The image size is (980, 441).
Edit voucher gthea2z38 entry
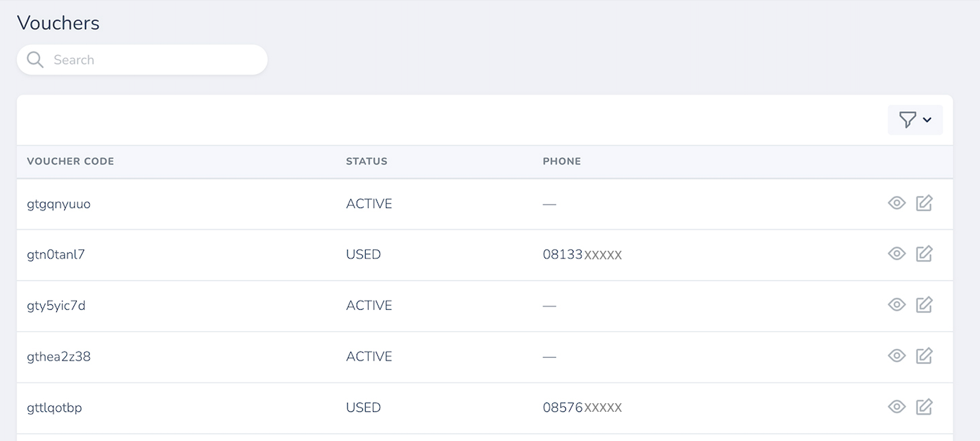coord(924,356)
